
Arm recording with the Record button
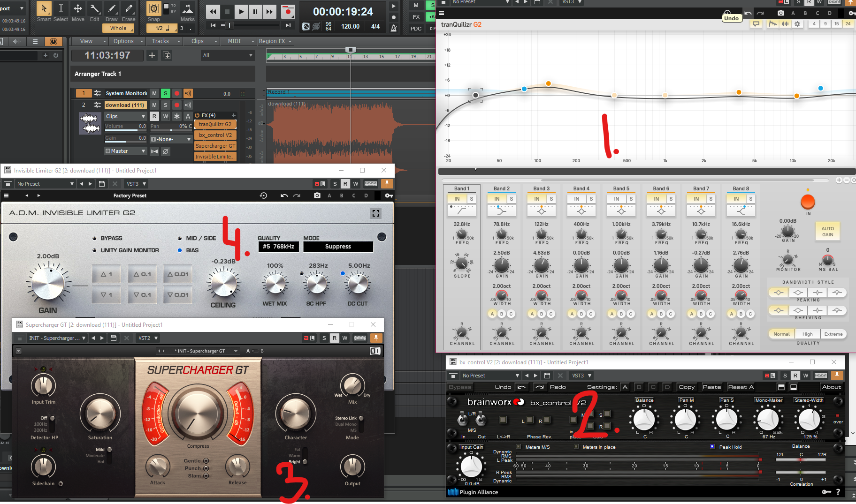(288, 11)
